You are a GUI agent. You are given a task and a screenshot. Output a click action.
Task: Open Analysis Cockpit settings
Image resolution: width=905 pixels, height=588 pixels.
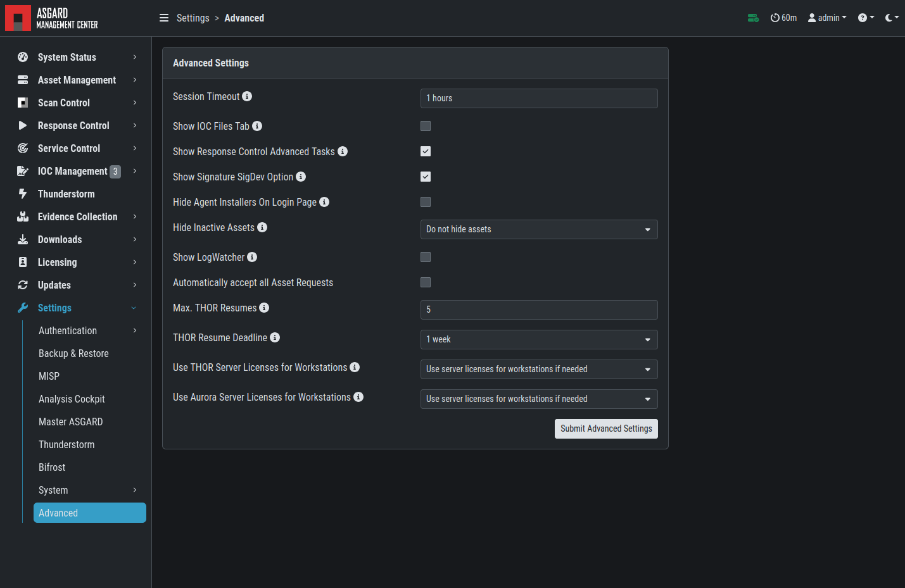tap(72, 399)
